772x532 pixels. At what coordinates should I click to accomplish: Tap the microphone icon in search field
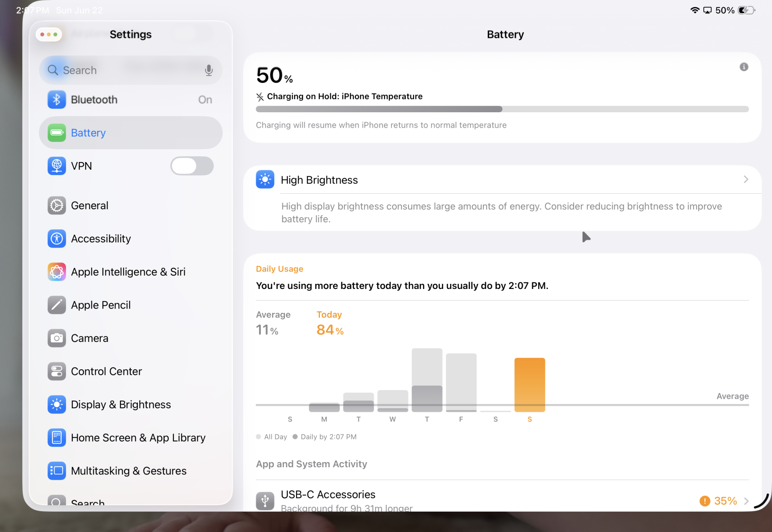click(208, 70)
